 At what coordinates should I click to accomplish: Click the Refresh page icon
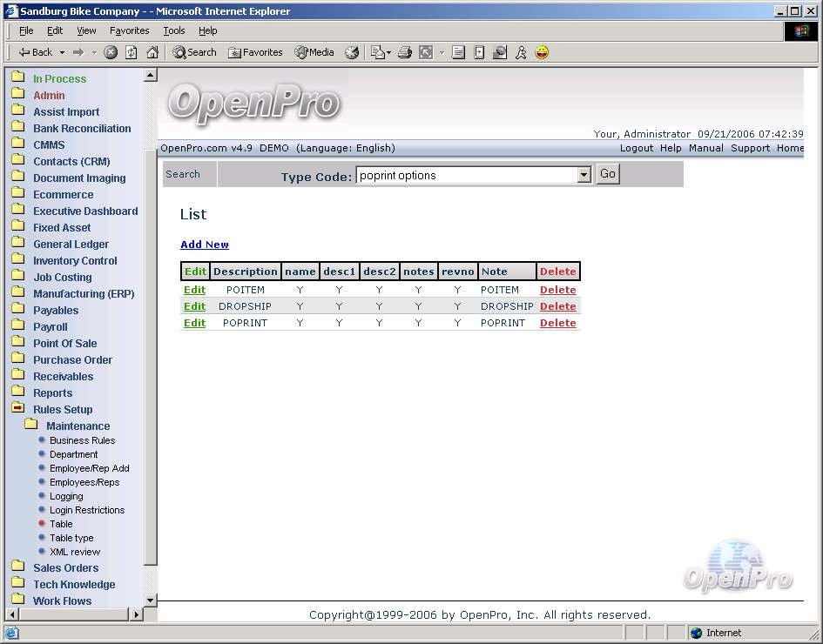[x=132, y=52]
